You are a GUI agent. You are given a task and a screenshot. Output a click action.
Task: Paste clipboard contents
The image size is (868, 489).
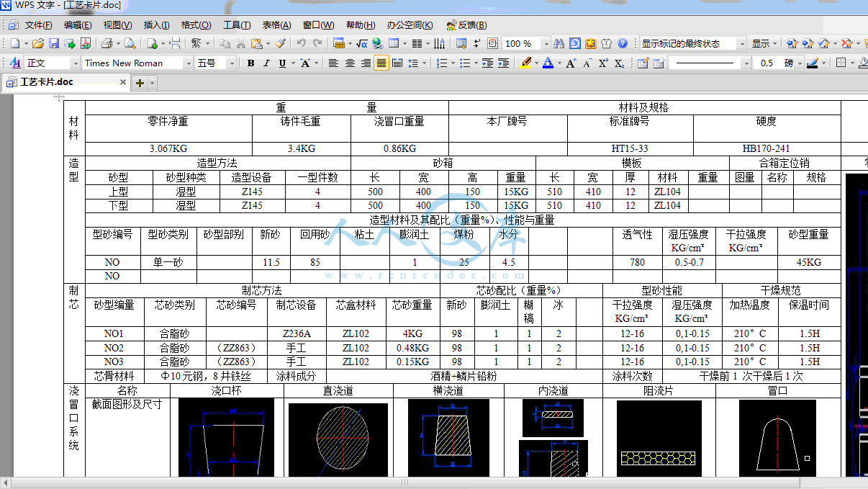pos(257,43)
